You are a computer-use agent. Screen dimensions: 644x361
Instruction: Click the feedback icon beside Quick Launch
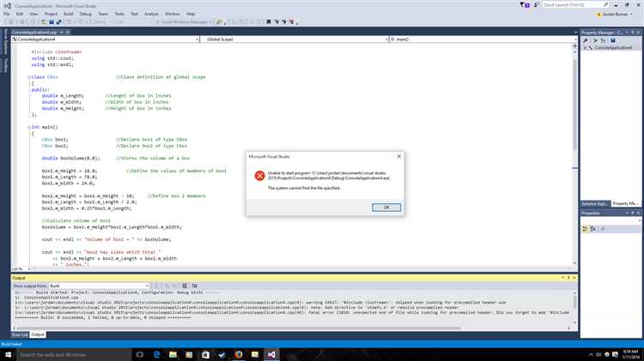point(536,5)
